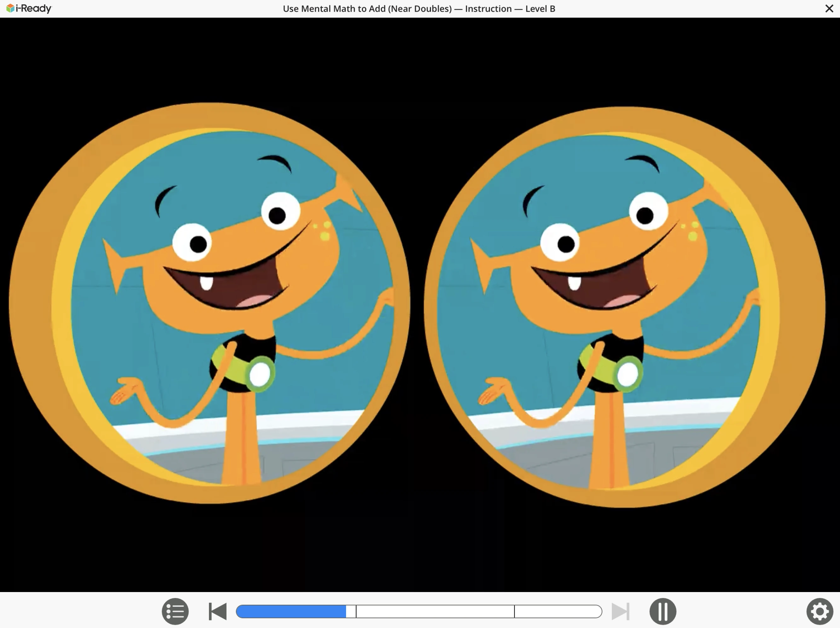Click the right character's green wrist badge
This screenshot has height=628, width=840.
pos(628,374)
